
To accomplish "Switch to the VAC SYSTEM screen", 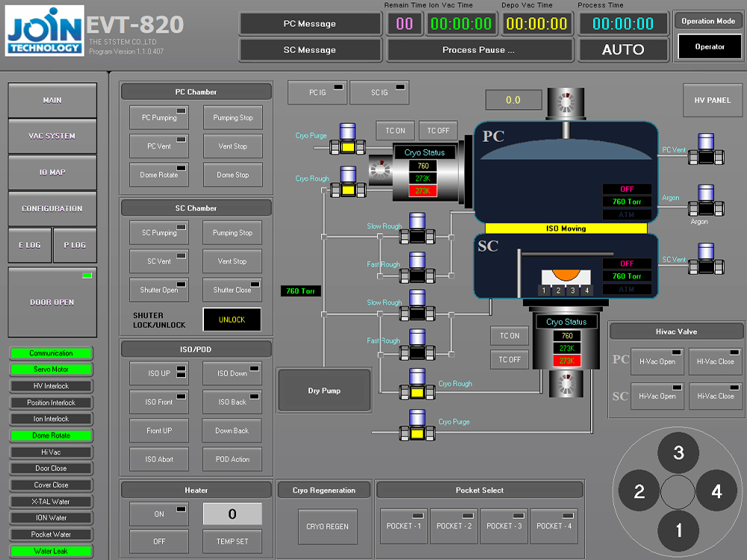I will (x=52, y=136).
